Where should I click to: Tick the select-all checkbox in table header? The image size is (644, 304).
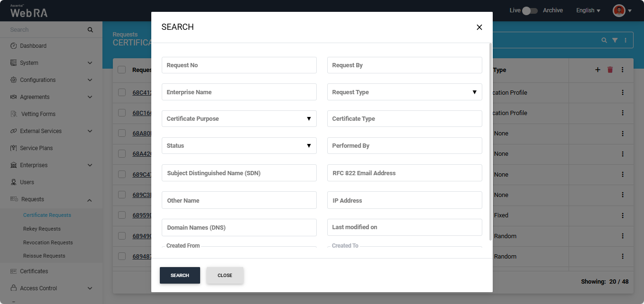[x=122, y=70]
